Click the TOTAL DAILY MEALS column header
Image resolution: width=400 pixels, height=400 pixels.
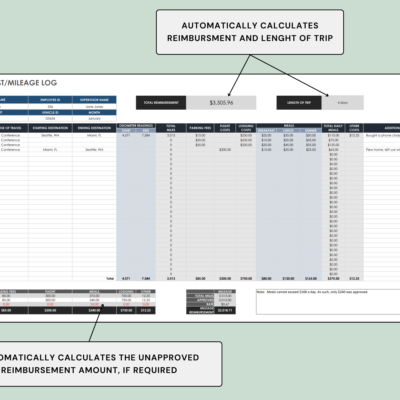[333, 128]
